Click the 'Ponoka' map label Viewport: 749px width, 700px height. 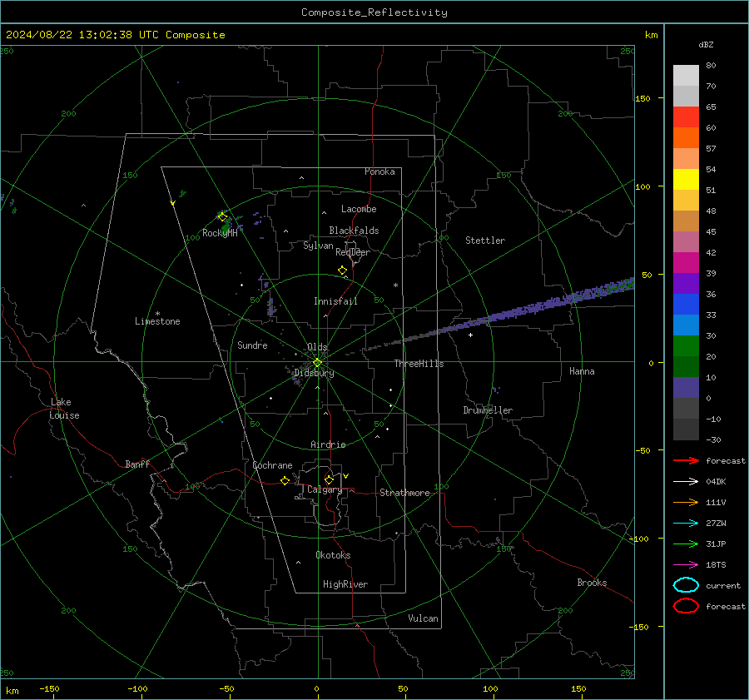pyautogui.click(x=379, y=171)
